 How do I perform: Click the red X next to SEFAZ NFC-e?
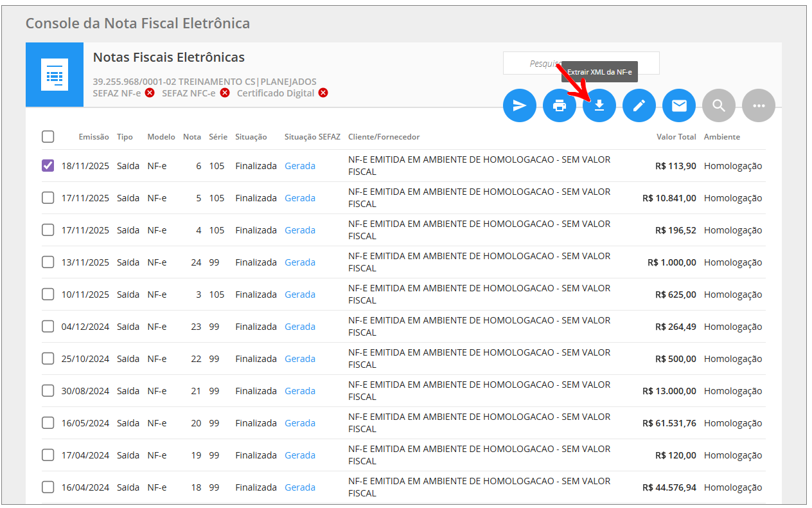[x=225, y=93]
